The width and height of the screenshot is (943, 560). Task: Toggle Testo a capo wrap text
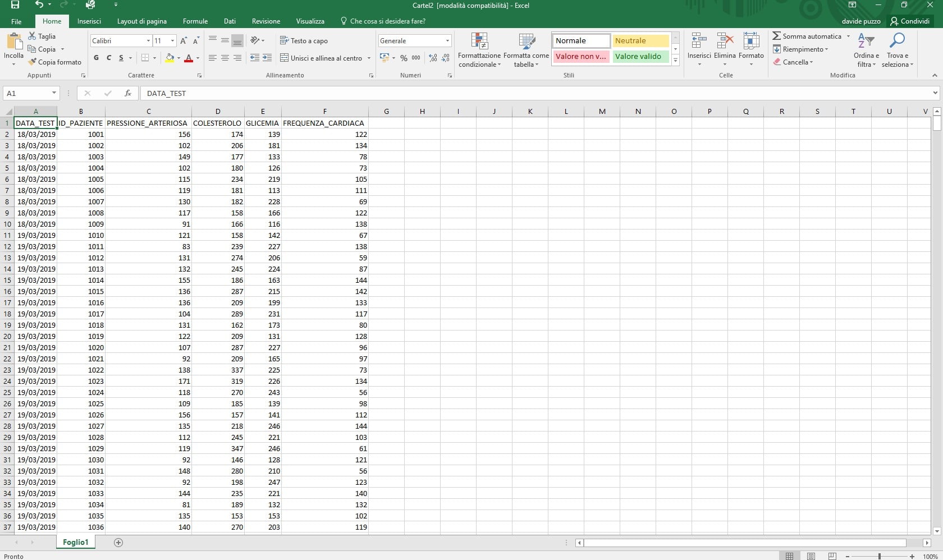[x=304, y=40]
